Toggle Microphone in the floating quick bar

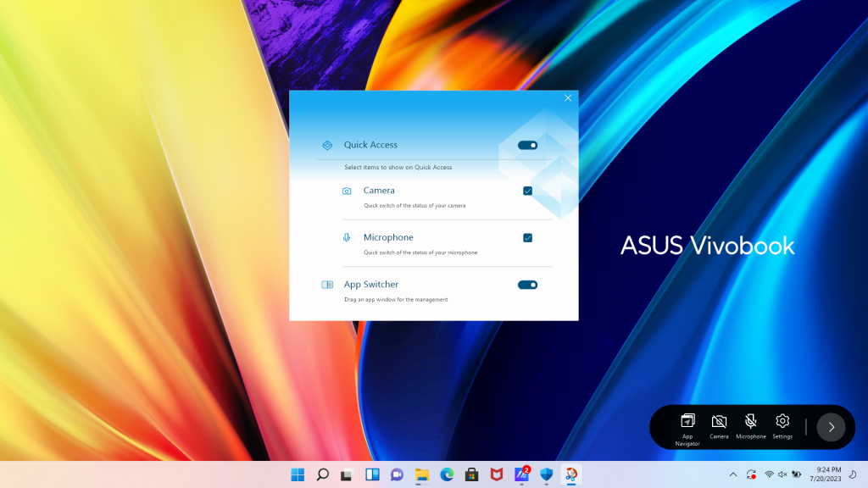coord(751,426)
